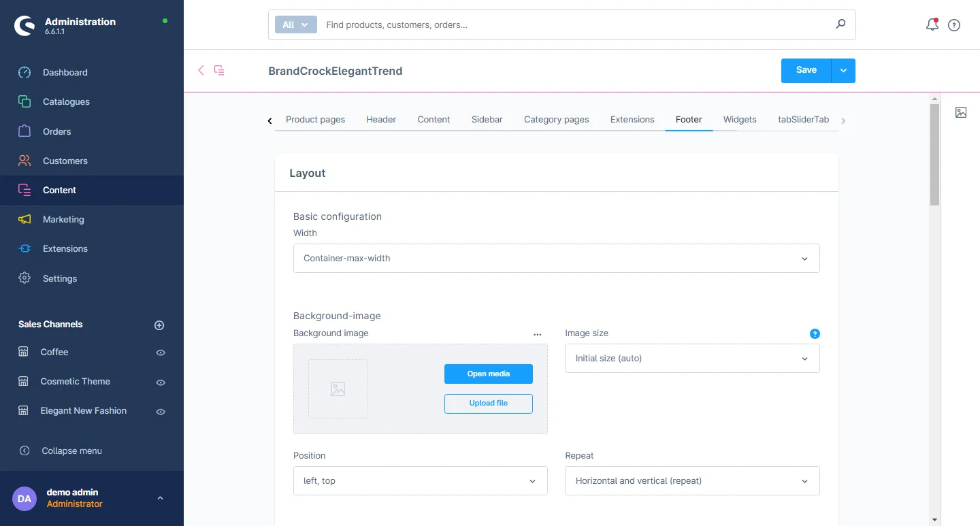Expand the Save button dropdown arrow
980x526 pixels.
[843, 71]
